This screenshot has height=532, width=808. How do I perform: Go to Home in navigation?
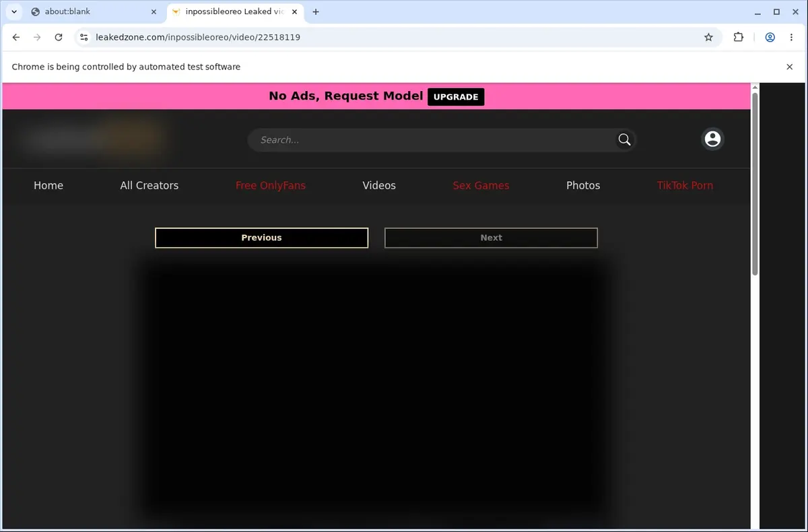coord(48,186)
